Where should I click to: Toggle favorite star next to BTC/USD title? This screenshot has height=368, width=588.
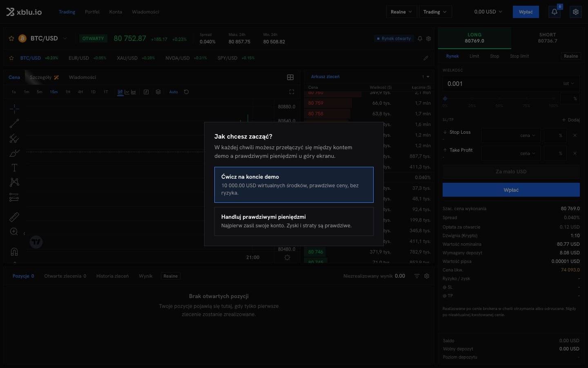click(x=11, y=38)
